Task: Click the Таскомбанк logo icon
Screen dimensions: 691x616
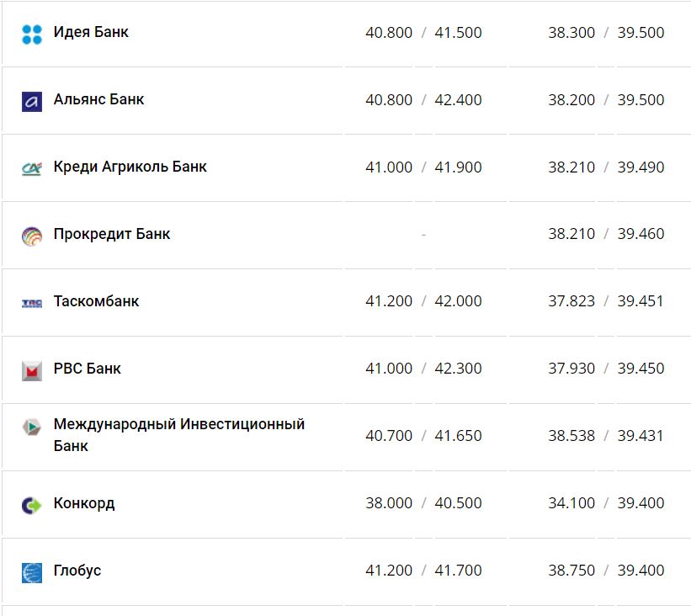Action: pos(32,303)
